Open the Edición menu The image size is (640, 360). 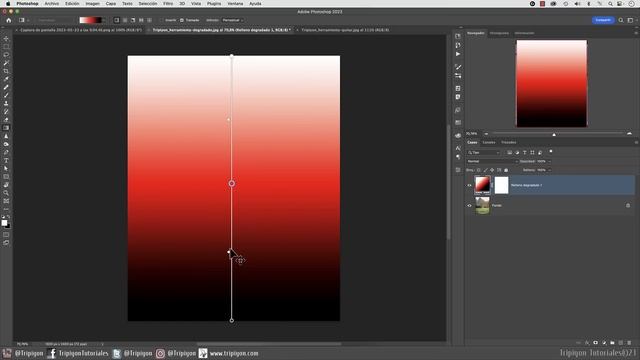tap(72, 4)
